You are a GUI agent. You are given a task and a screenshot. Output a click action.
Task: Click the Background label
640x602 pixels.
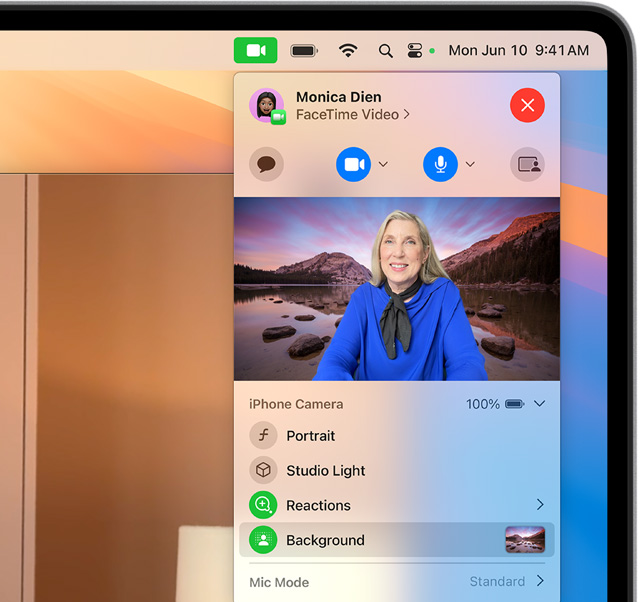coord(325,540)
